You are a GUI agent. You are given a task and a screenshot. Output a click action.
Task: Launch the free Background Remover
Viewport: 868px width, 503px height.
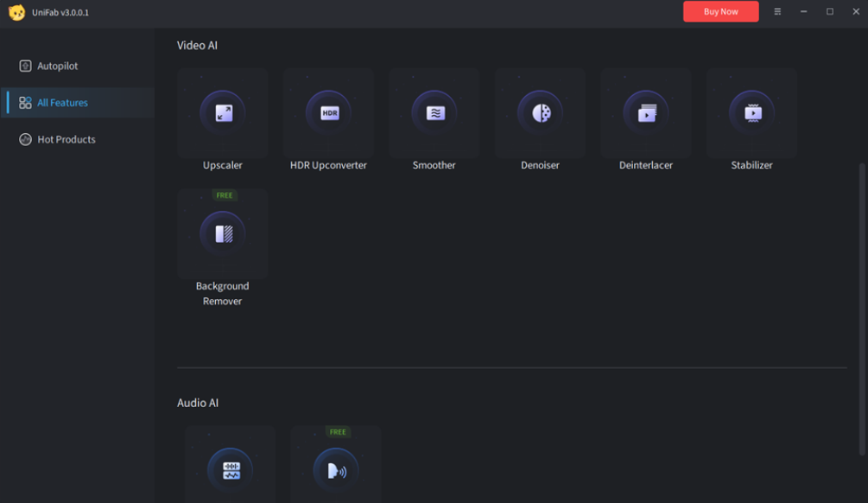coord(222,233)
